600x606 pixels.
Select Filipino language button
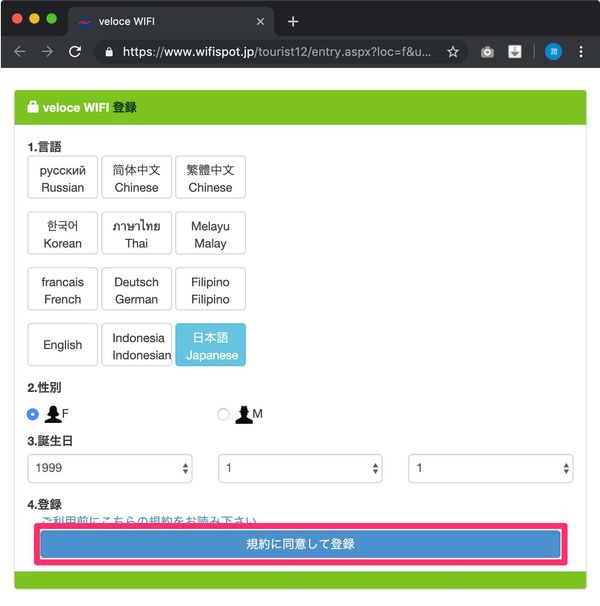pyautogui.click(x=210, y=289)
